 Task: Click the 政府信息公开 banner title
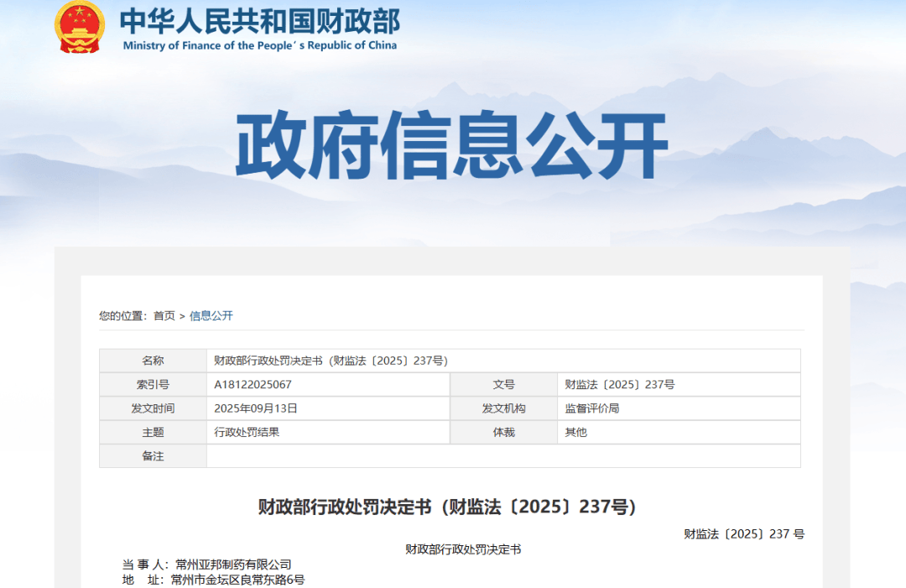(x=453, y=144)
